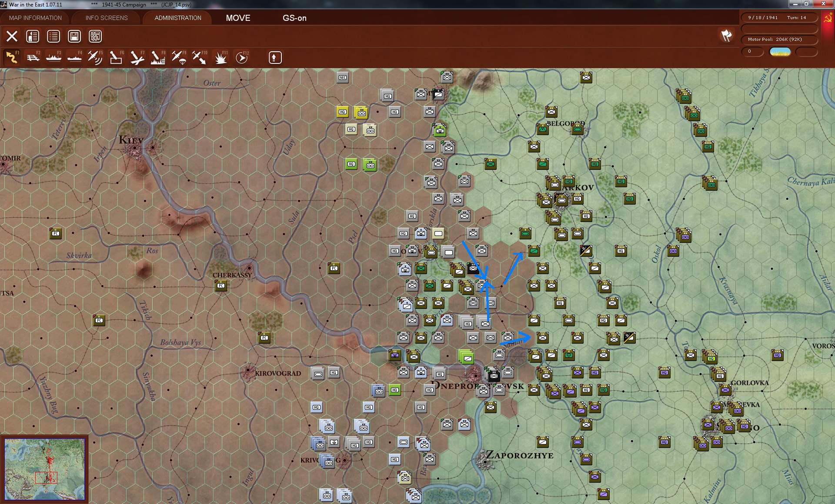Click the Soviet hammer and sickle flag
The image size is (835, 504).
point(828,20)
